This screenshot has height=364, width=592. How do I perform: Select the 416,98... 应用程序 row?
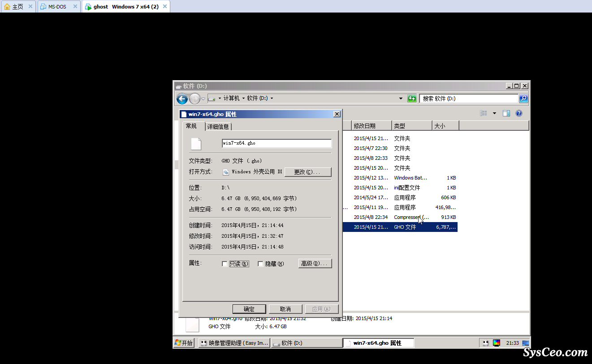pos(400,207)
